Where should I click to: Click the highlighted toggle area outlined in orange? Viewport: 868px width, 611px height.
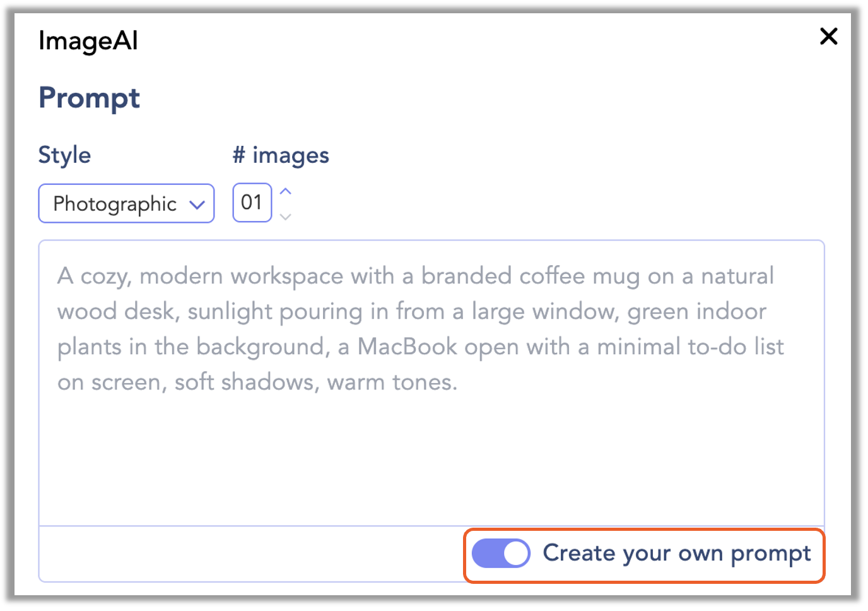pos(643,554)
